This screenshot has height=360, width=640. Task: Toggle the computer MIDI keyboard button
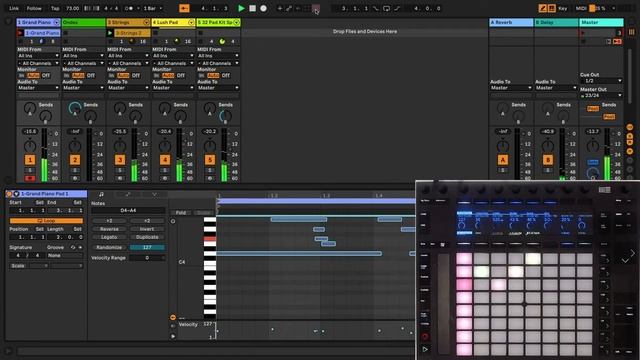(x=551, y=8)
